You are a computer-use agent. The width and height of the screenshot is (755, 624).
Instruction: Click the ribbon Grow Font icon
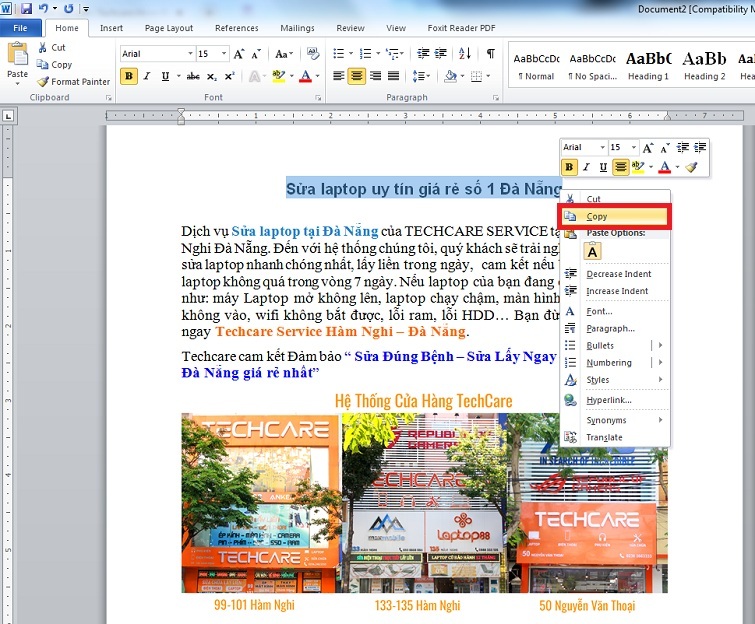[239, 54]
